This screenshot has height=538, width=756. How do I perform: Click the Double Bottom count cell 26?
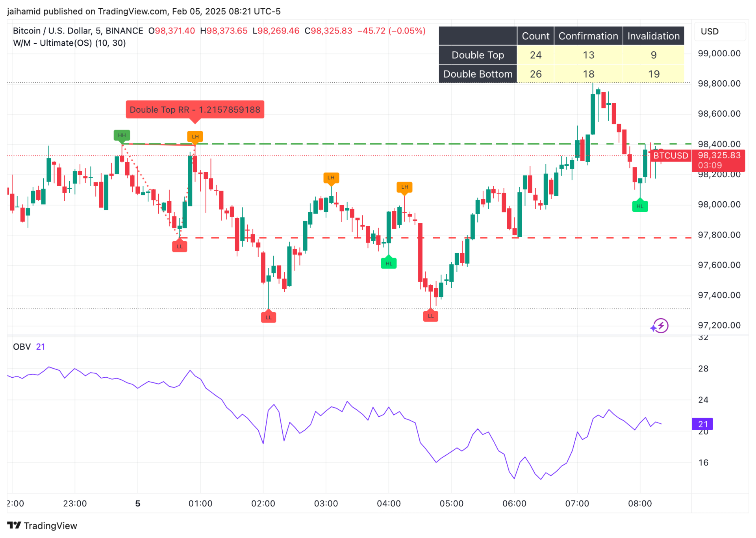535,74
